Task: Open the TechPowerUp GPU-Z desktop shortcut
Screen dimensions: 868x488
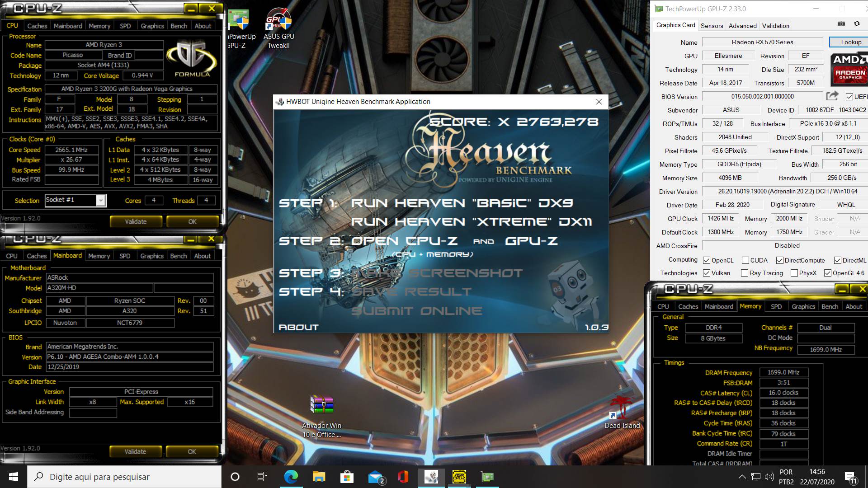Action: [239, 28]
